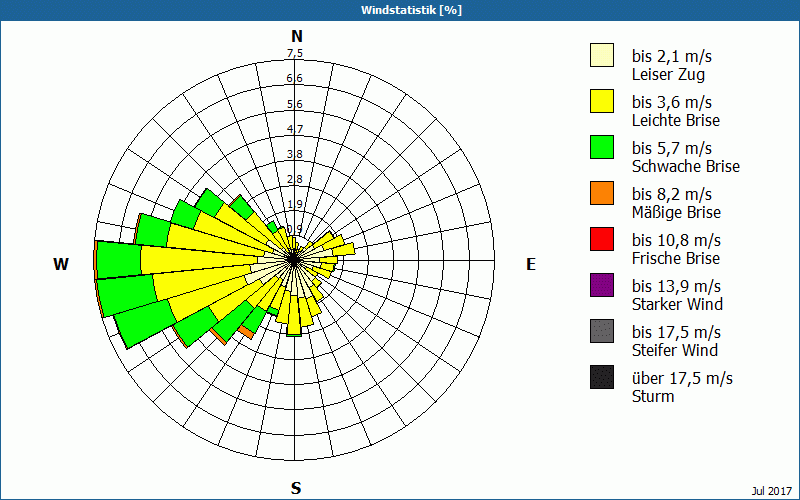Click the 'bis 13,9 m/s' legend text
The image size is (800, 500).
pyautogui.click(x=677, y=286)
